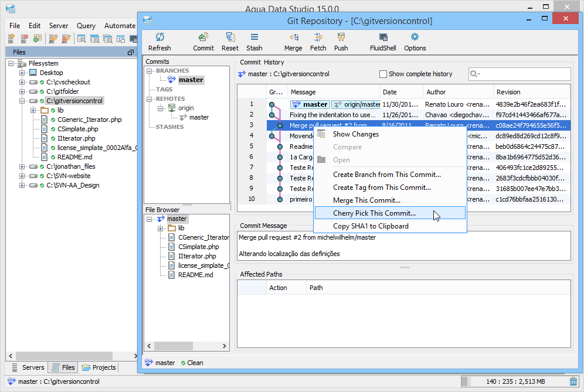
Task: Click the Reset toolbar icon
Action: (230, 37)
